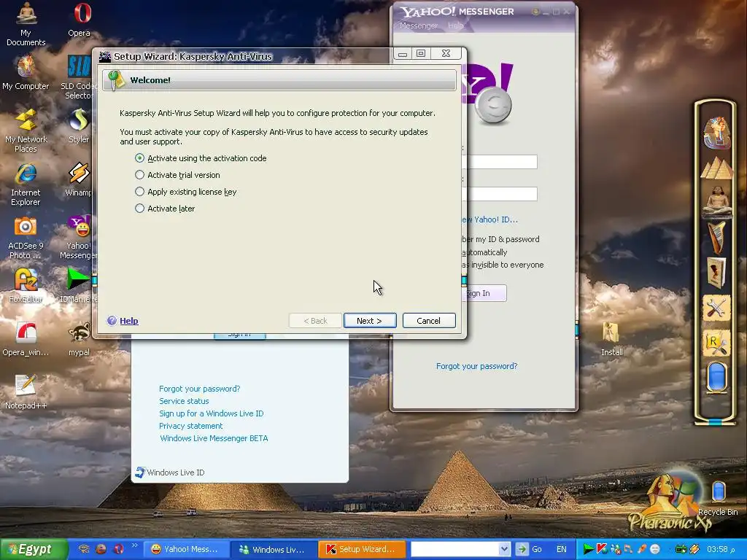Screen dimensions: 747x560
Task: Open Styler desktop icon
Action: tap(79, 125)
